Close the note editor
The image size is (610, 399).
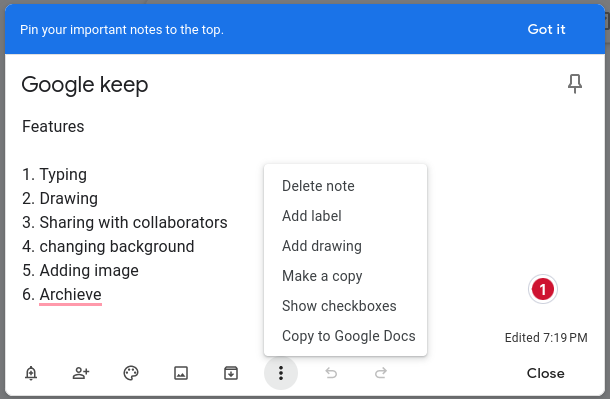coord(545,373)
